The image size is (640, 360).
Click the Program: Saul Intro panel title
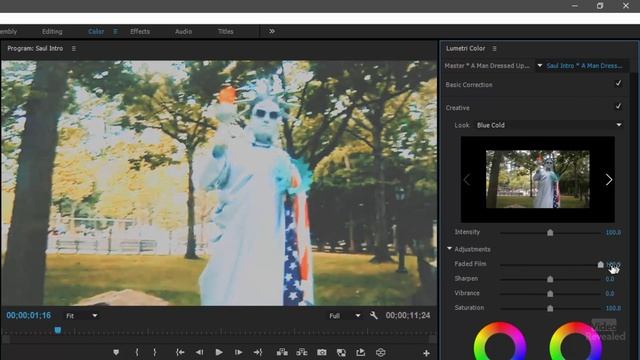(x=35, y=48)
